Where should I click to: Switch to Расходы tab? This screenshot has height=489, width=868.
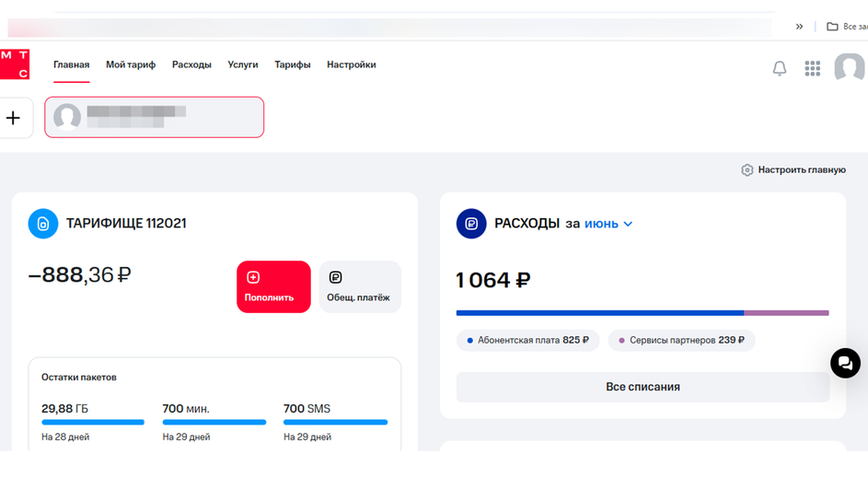tap(191, 64)
